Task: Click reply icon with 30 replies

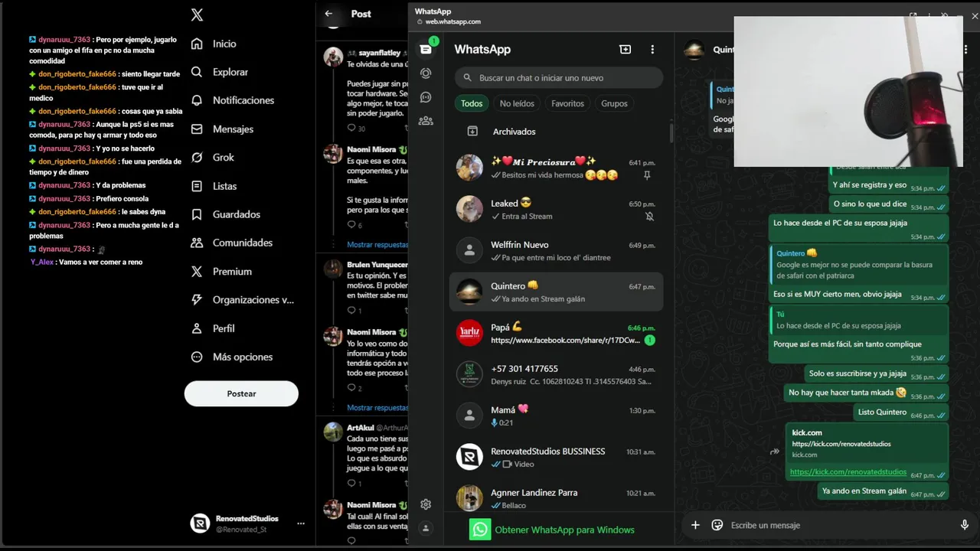Action: (x=351, y=129)
